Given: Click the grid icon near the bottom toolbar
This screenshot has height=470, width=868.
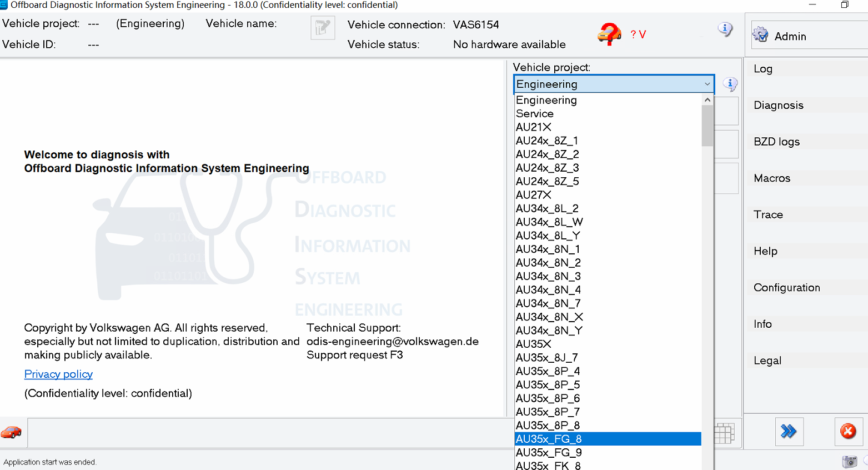Looking at the screenshot, I should [x=725, y=433].
